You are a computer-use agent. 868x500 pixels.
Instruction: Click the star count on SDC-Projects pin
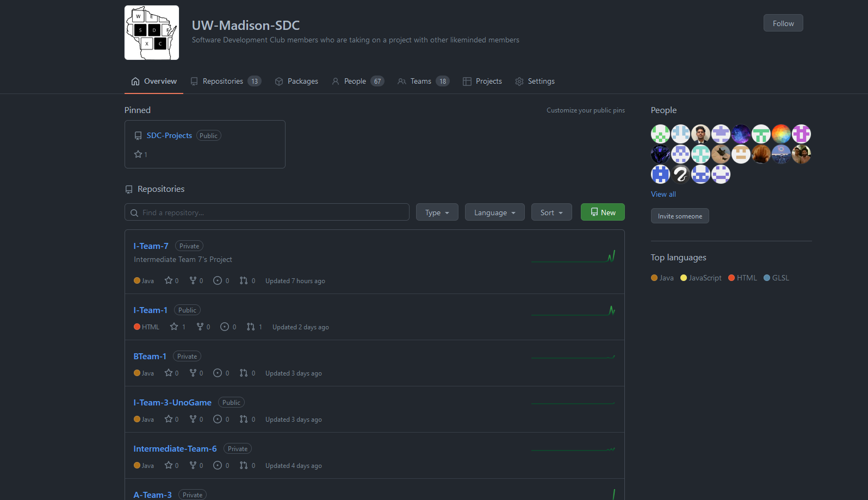pyautogui.click(x=141, y=154)
